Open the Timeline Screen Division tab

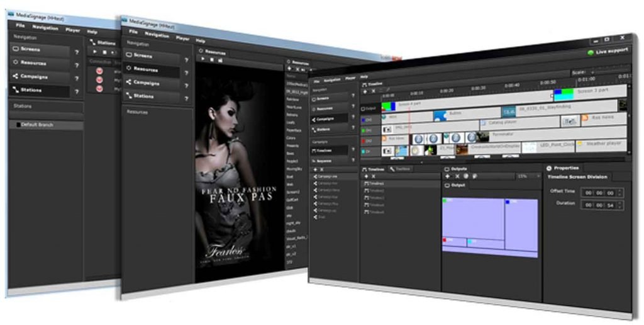tap(579, 177)
